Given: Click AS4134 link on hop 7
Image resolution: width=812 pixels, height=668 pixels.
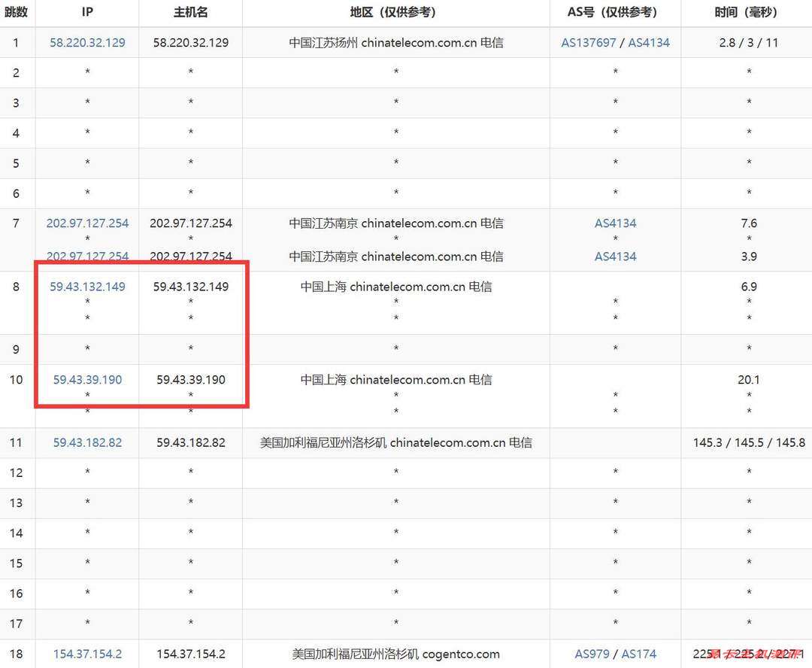Looking at the screenshot, I should pos(616,223).
